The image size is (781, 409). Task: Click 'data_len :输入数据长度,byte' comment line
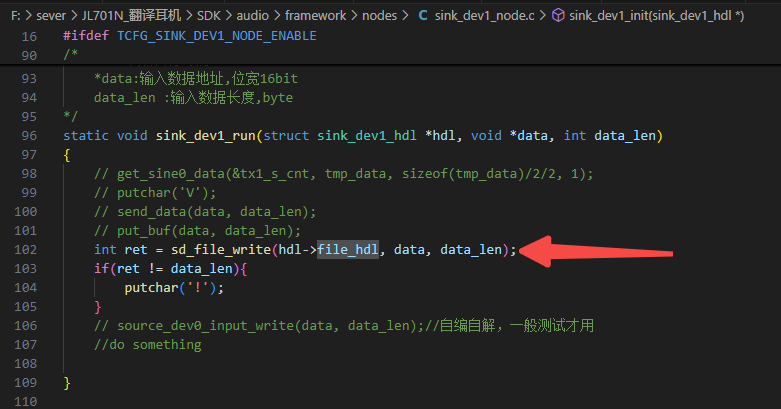point(193,98)
